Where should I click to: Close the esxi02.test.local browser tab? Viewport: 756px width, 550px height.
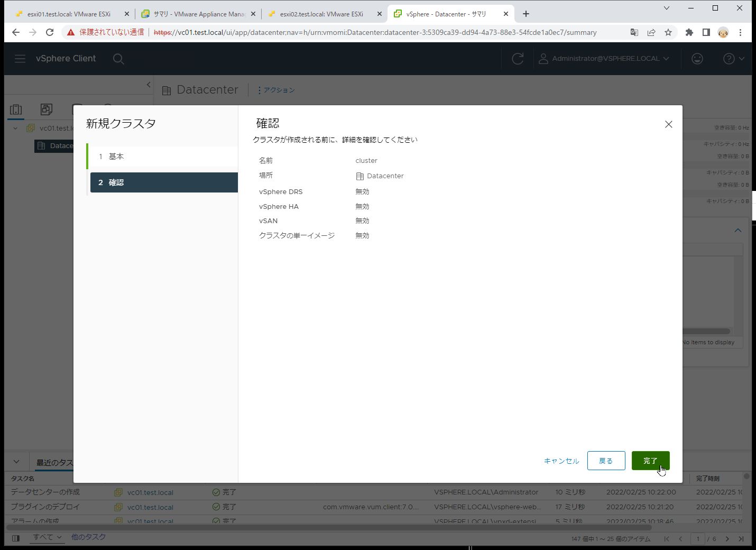(x=379, y=14)
